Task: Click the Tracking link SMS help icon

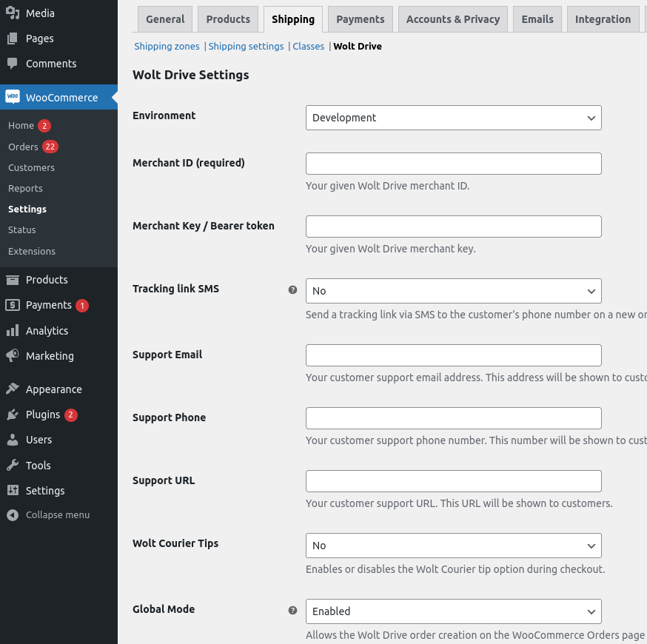Action: [x=292, y=289]
